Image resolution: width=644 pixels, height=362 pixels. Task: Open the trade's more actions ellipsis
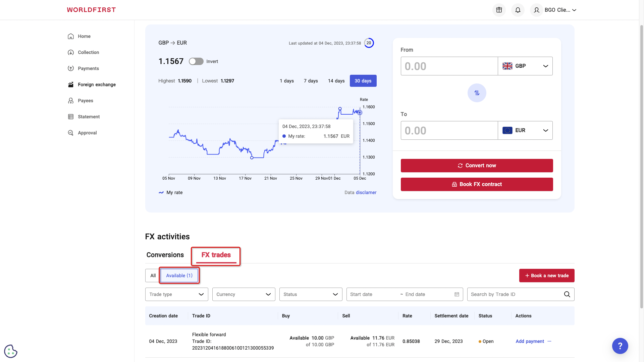[x=549, y=341]
